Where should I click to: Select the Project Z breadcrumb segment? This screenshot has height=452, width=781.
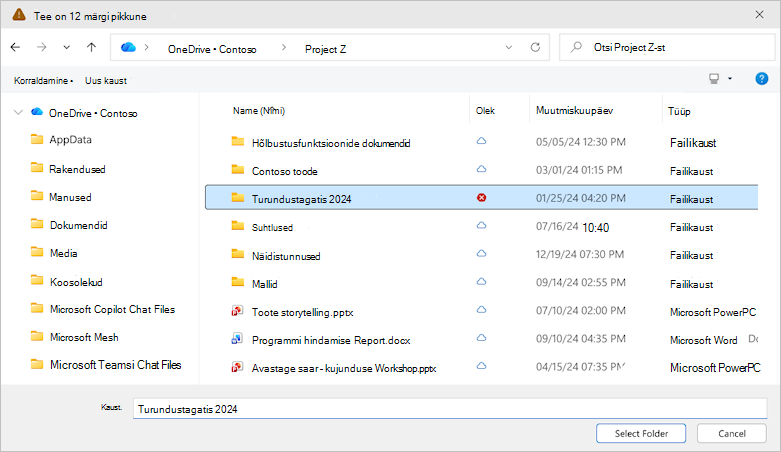(326, 49)
